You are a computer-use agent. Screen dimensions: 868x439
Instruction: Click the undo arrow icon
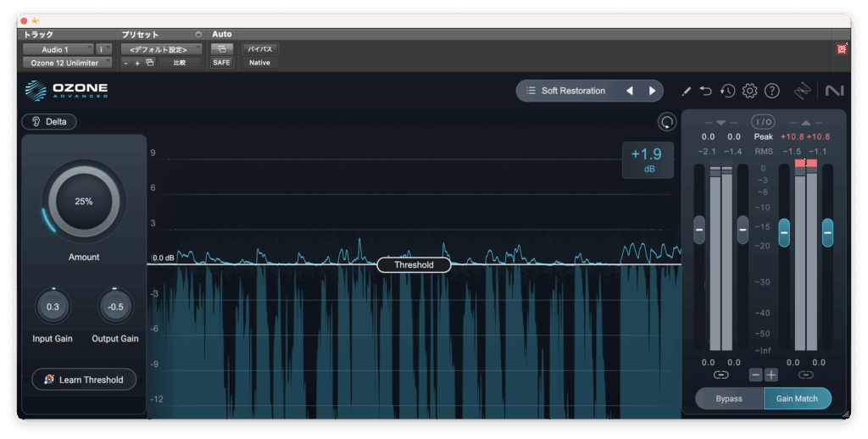coord(706,91)
